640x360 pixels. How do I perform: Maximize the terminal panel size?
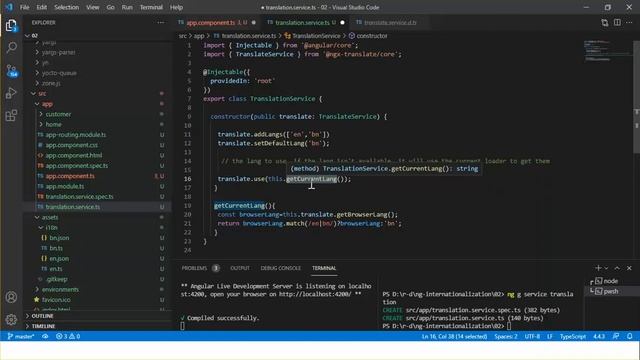point(617,268)
